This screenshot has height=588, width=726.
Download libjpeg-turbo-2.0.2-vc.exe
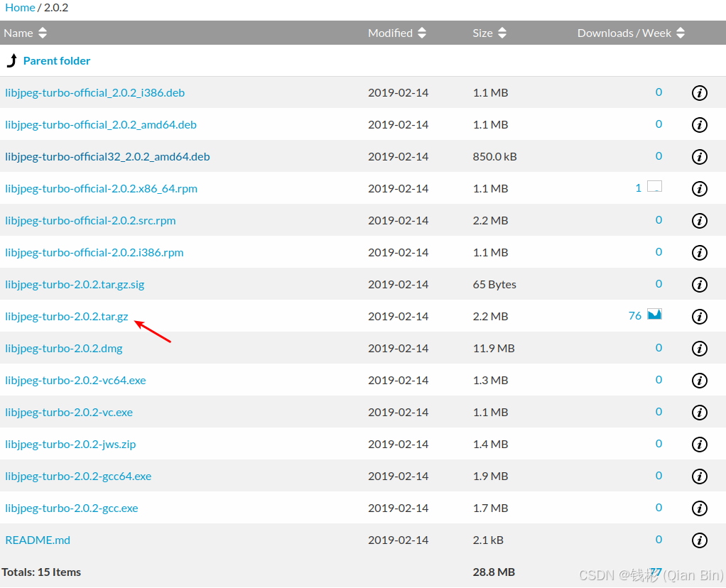click(x=69, y=412)
